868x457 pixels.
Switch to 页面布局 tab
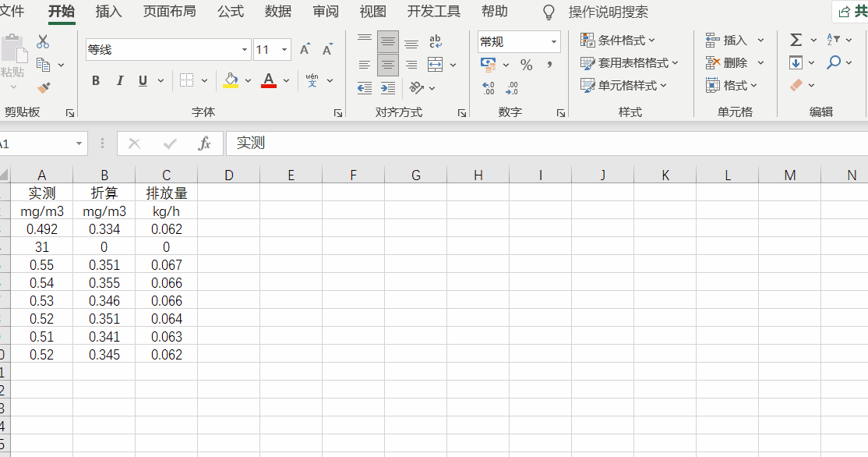169,12
